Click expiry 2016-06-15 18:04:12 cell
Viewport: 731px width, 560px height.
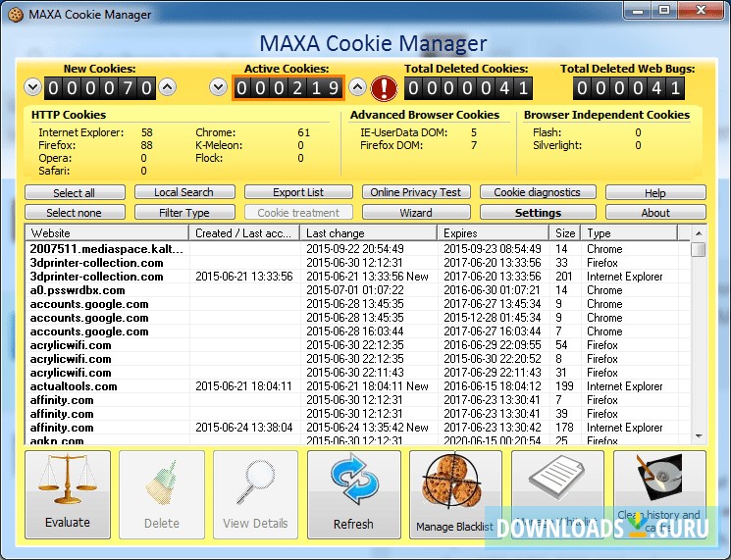(x=493, y=386)
